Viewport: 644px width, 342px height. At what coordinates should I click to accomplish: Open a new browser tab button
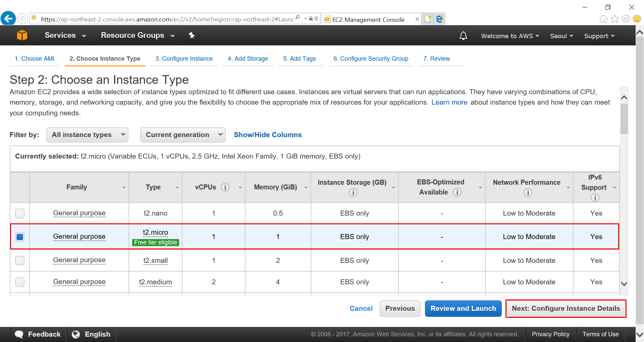[428, 19]
